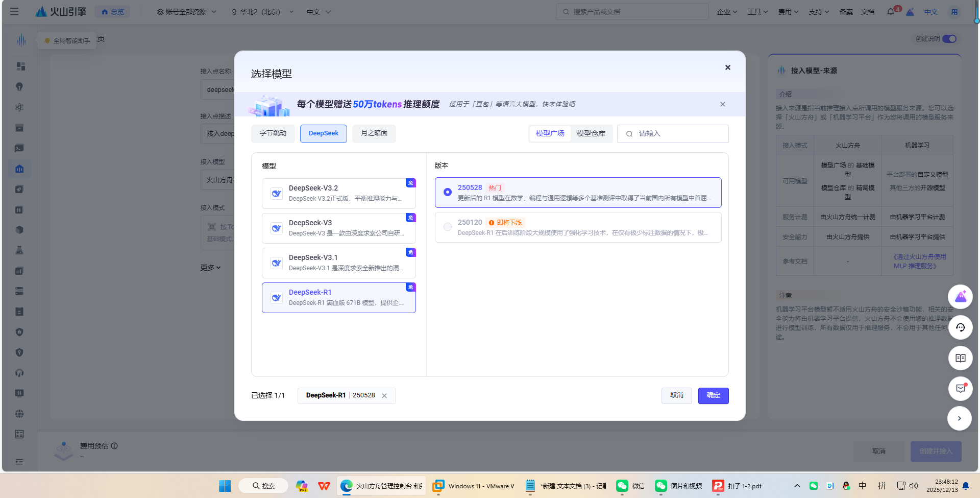Toggle the 创建说明 switch off
980x498 pixels.
[949, 38]
